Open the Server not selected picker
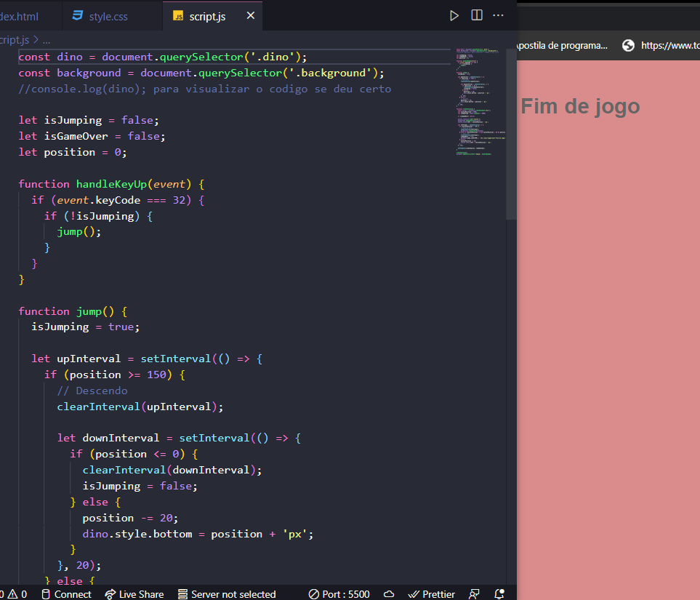The width and height of the screenshot is (700, 600). coord(225,594)
